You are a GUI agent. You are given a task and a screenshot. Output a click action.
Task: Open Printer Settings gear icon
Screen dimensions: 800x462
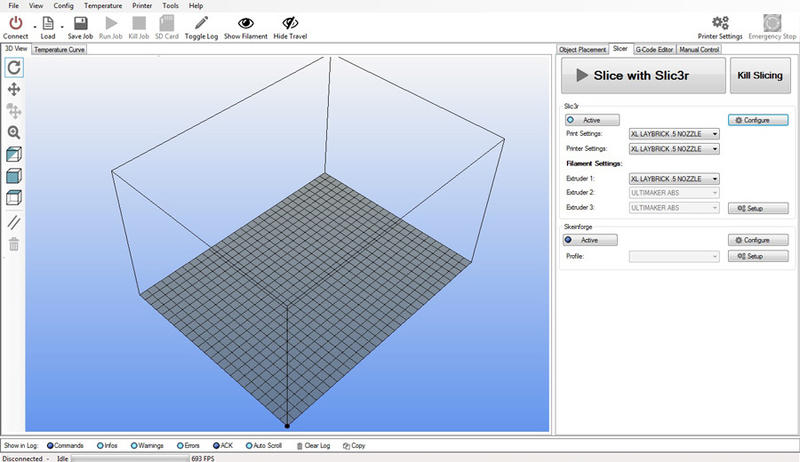[720, 22]
